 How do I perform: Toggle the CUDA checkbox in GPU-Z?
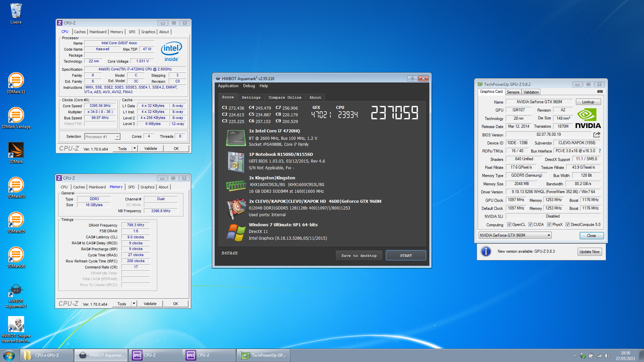[530, 225]
